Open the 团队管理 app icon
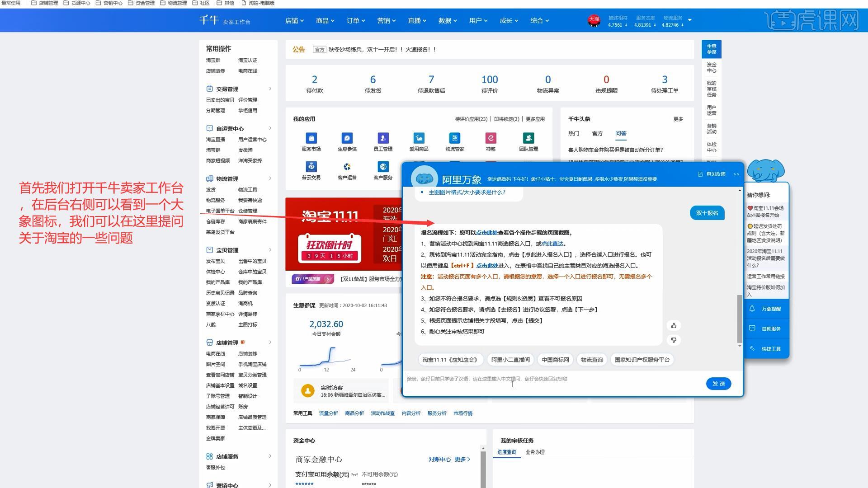 528,138
